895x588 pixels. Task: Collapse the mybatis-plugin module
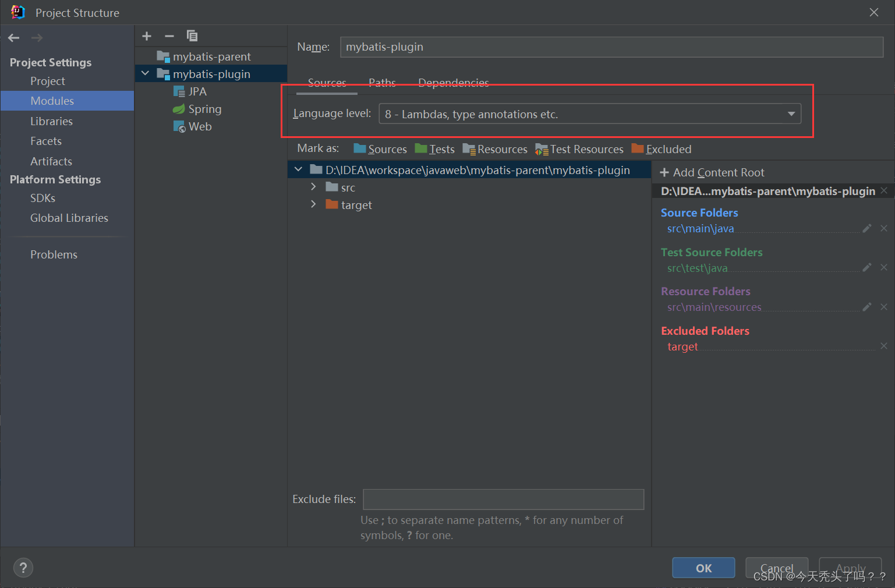[x=145, y=73]
